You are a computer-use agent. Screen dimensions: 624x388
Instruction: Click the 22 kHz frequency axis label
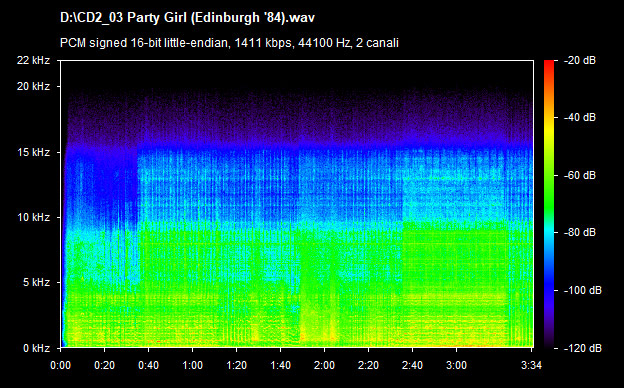pos(33,60)
